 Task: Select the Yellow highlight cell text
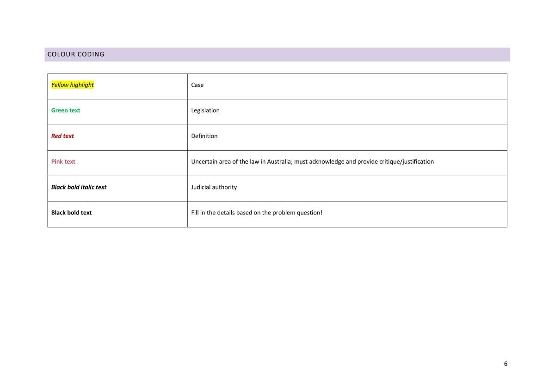click(x=72, y=85)
